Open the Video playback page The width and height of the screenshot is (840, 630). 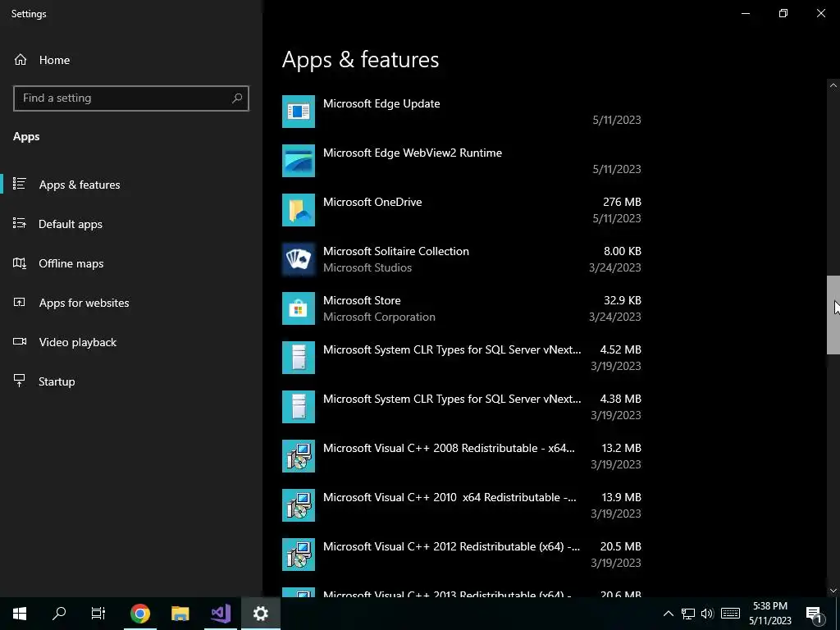(x=131, y=342)
